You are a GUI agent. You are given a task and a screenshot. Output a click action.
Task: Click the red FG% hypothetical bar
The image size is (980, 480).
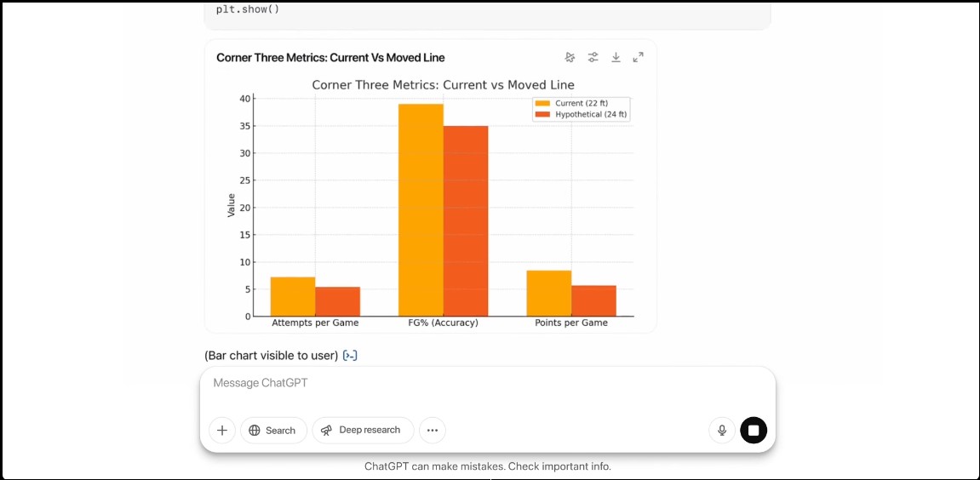466,221
